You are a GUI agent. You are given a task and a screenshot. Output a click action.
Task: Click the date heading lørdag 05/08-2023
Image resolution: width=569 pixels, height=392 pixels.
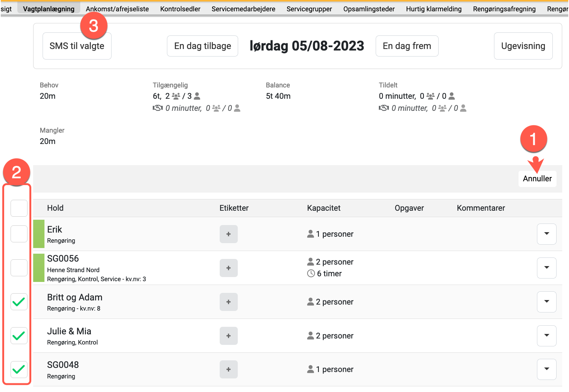[x=307, y=46]
